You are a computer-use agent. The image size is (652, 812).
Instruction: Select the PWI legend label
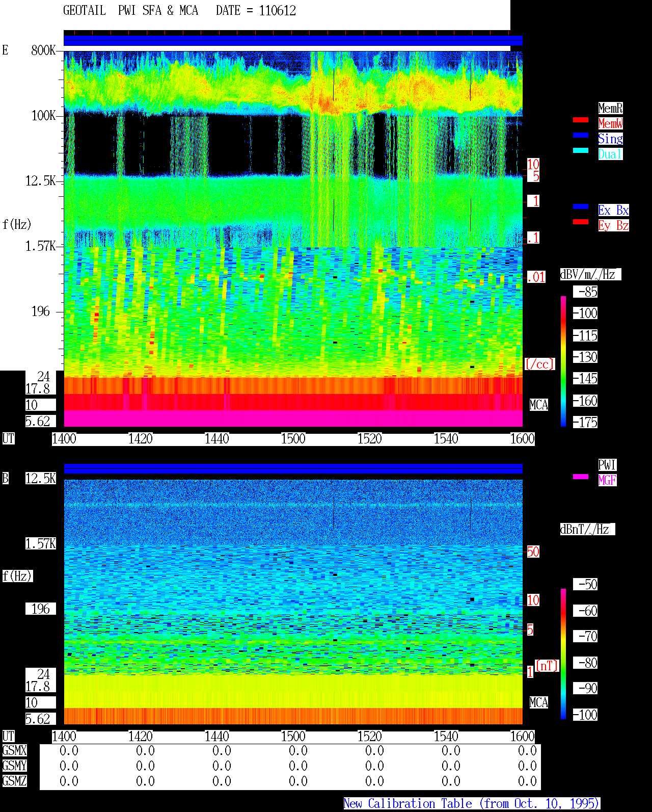coord(607,465)
